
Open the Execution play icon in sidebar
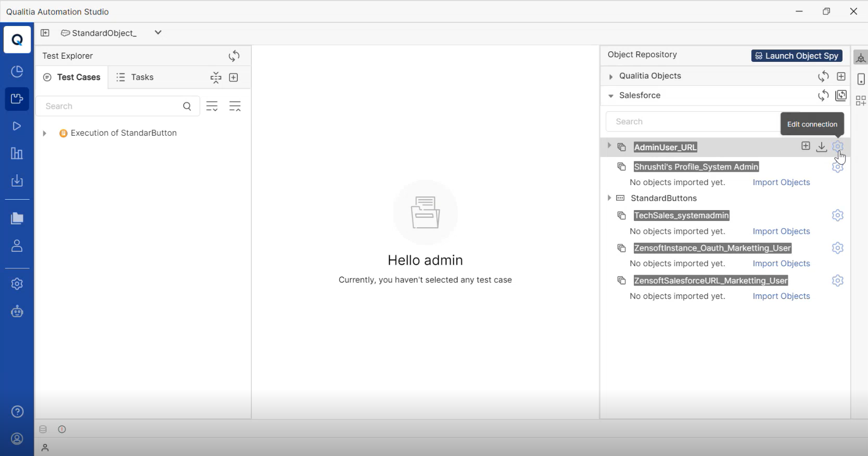click(x=17, y=126)
